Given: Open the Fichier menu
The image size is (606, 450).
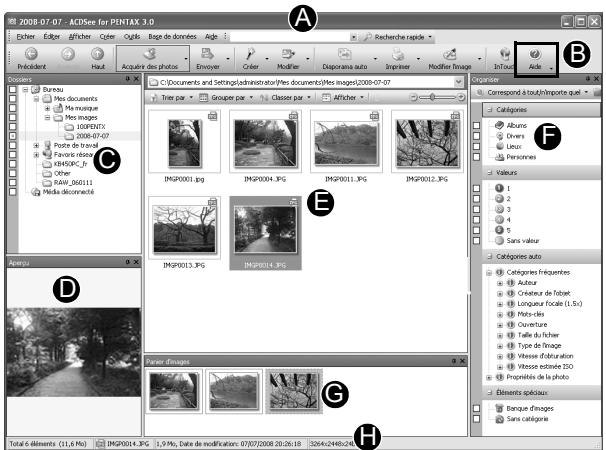Looking at the screenshot, I should click(26, 36).
